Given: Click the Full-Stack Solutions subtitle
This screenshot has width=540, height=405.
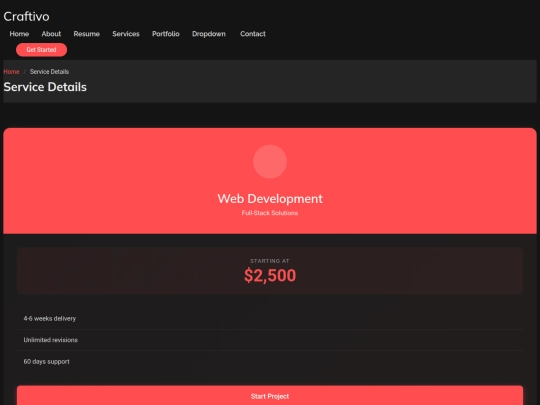Looking at the screenshot, I should (270, 213).
